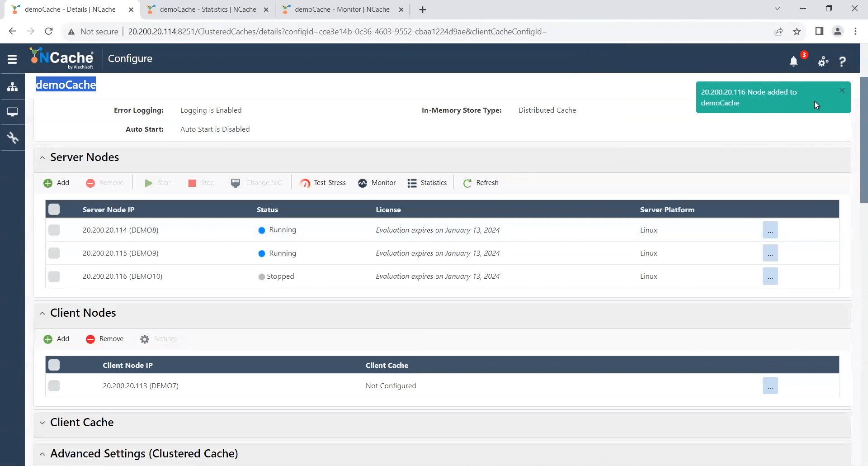Open the tools wrench sidebar icon
Viewport: 868px width, 466px height.
(12, 138)
